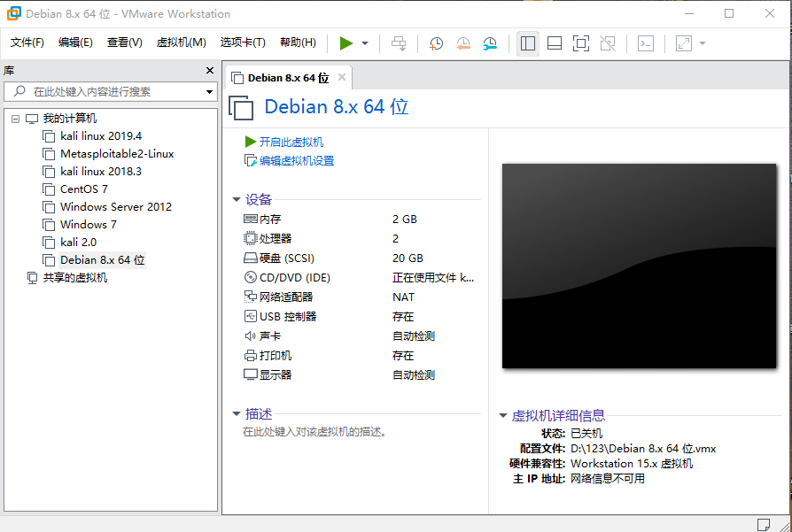Select Debian 8.x 64 位 in library
792x532 pixels.
tap(103, 260)
